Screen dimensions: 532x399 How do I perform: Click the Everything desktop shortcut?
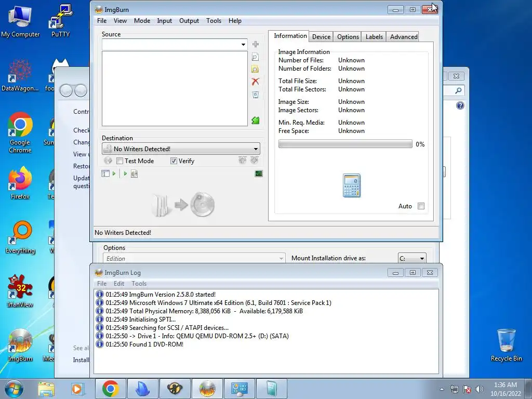20,237
